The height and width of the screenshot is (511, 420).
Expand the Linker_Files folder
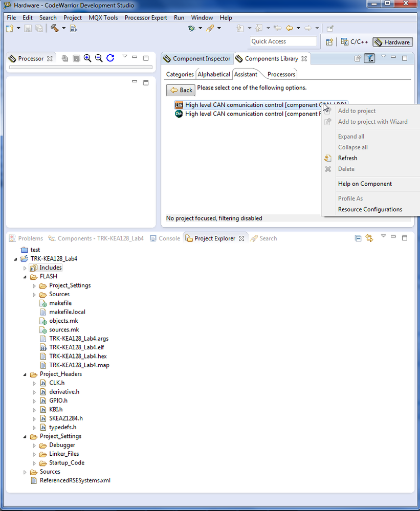[x=34, y=454]
